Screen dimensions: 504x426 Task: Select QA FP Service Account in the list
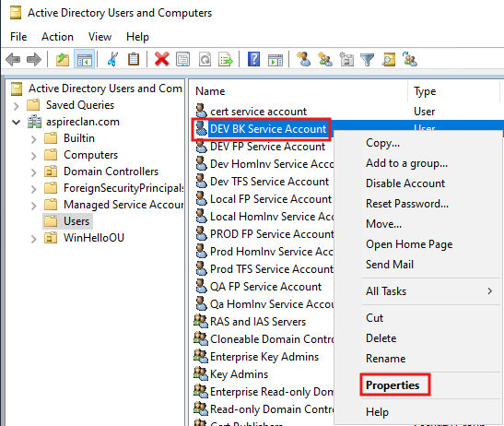(x=265, y=287)
